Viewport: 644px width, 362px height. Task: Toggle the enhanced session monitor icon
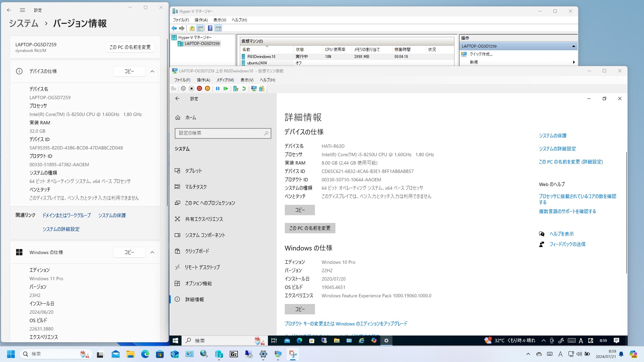254,88
